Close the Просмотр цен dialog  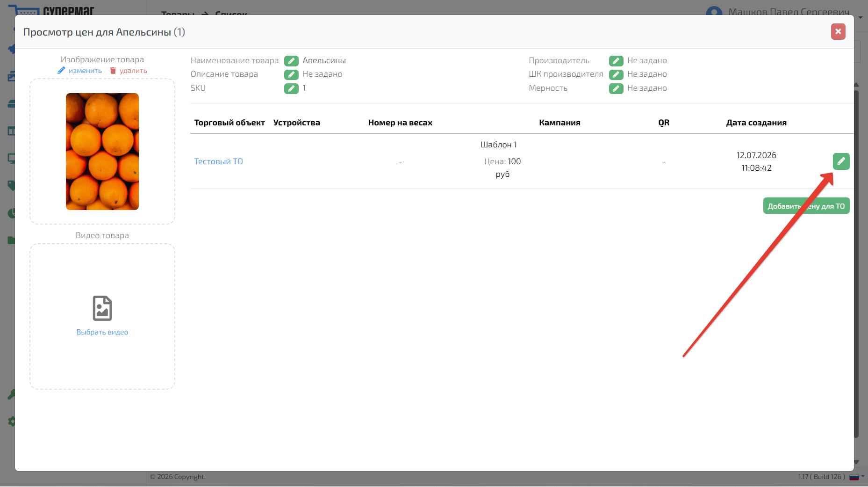click(x=838, y=31)
